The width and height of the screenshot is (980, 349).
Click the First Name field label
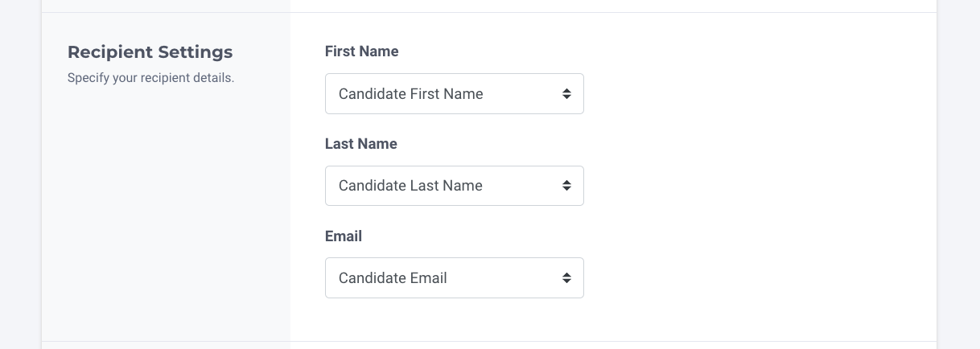[361, 51]
